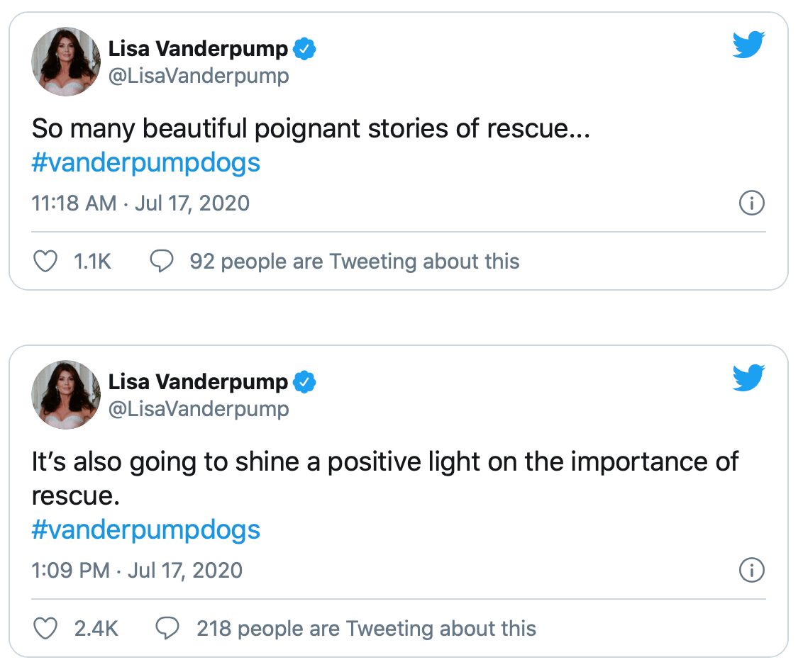Open the profile picture in the first tweet

click(x=66, y=62)
